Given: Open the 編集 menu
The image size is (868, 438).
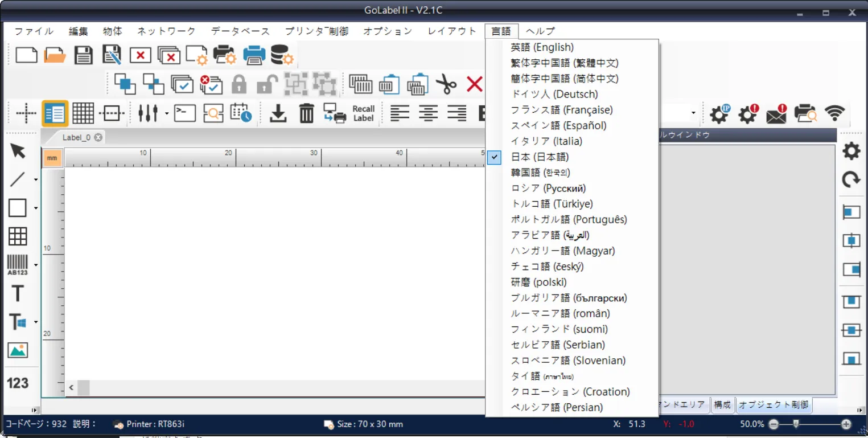Looking at the screenshot, I should point(79,31).
